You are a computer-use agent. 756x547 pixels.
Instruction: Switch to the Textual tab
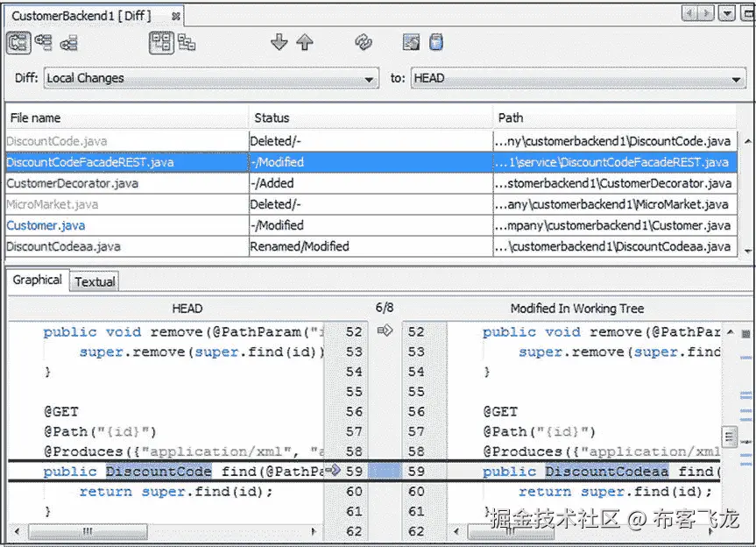pos(94,281)
